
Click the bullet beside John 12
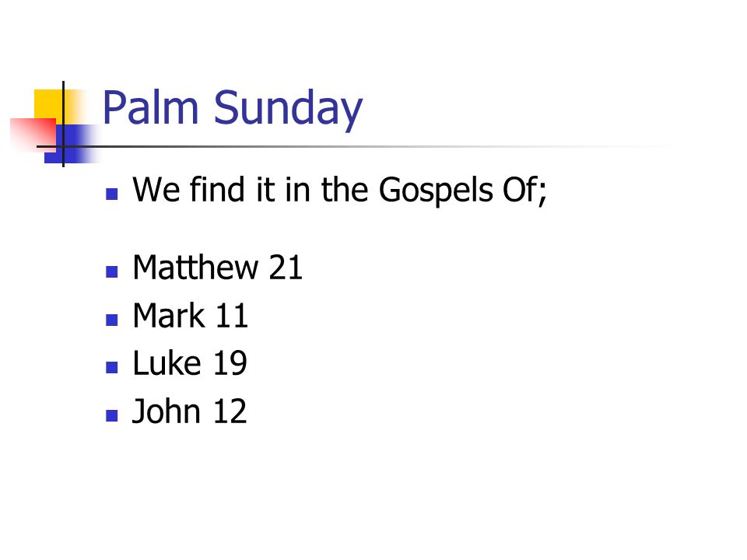pos(112,415)
